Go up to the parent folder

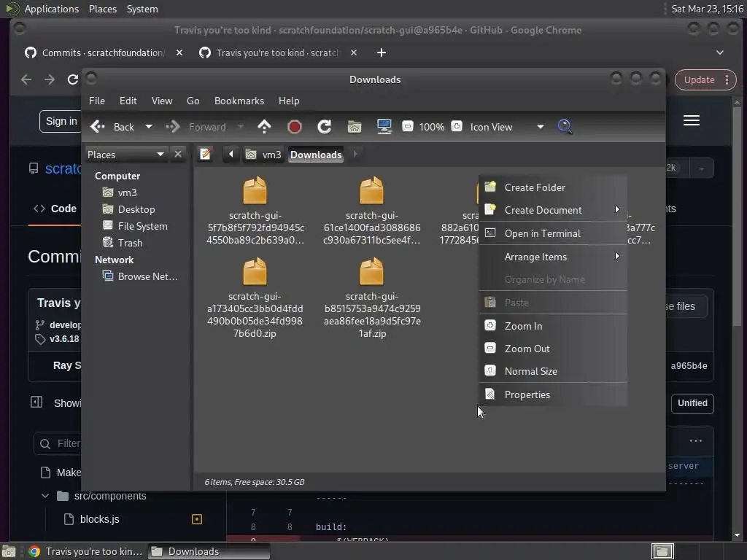264,127
